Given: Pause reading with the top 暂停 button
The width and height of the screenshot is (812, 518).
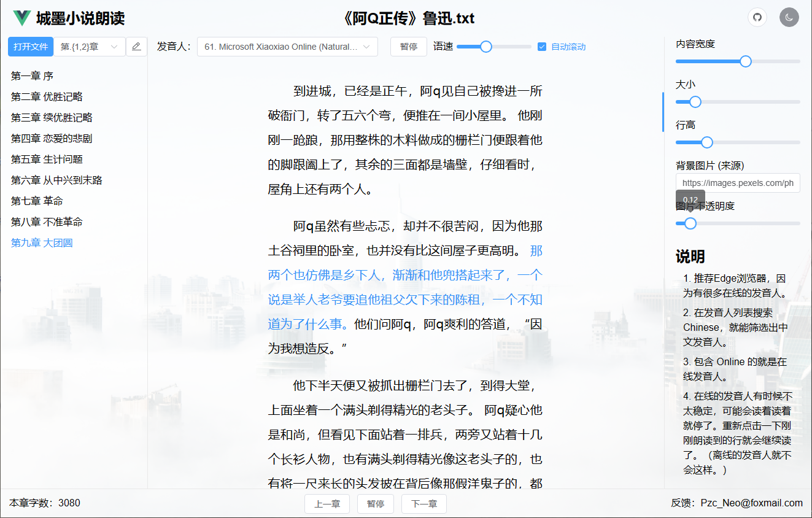Looking at the screenshot, I should (409, 47).
